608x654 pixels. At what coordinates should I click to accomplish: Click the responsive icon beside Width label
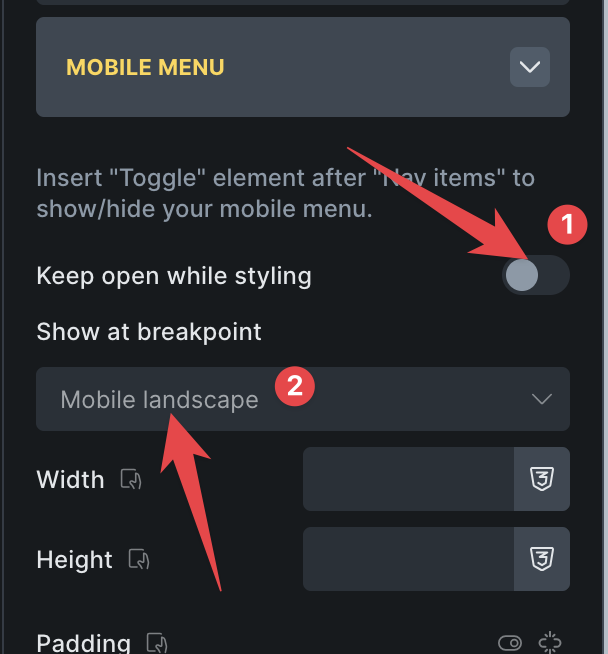(x=131, y=479)
